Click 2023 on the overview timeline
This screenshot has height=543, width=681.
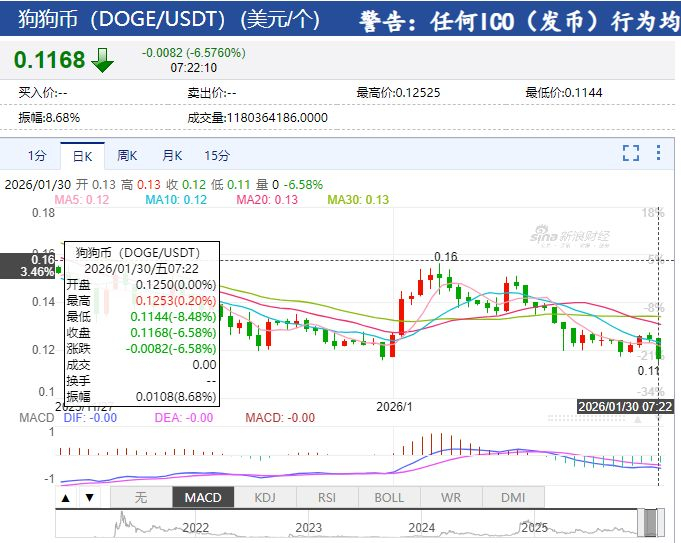tap(308, 528)
